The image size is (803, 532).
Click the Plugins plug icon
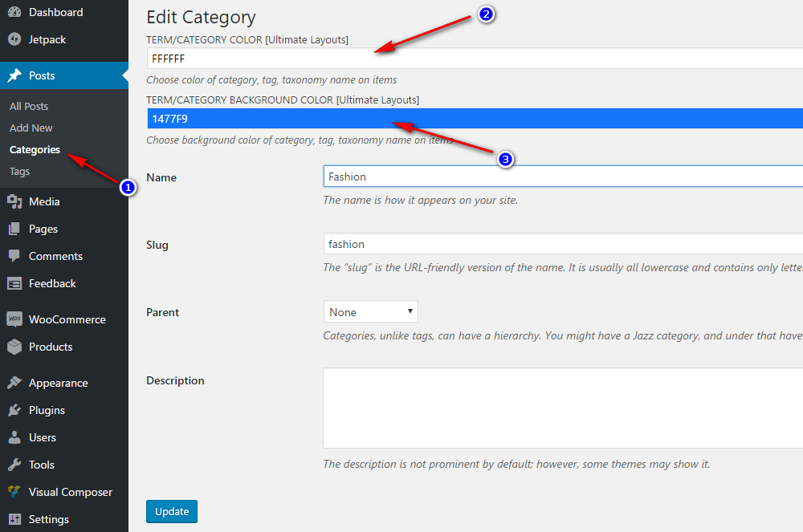[14, 410]
